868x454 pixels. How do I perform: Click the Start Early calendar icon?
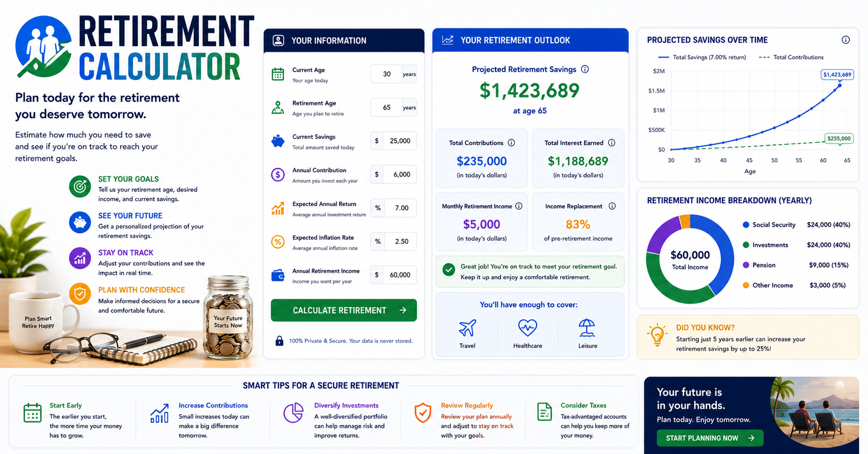[33, 413]
